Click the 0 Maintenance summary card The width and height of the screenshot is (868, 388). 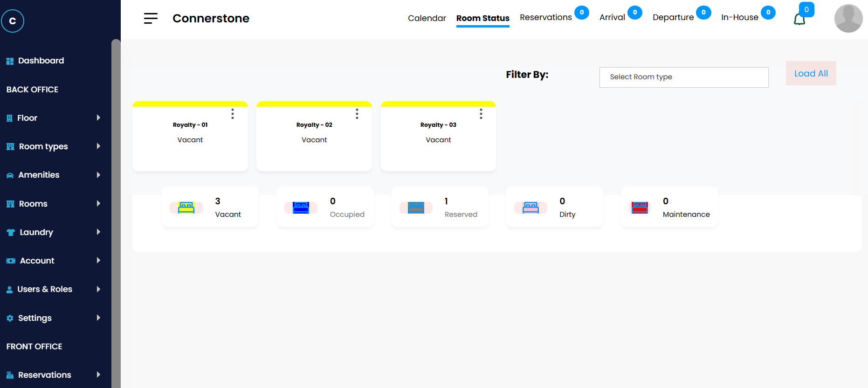pos(669,207)
